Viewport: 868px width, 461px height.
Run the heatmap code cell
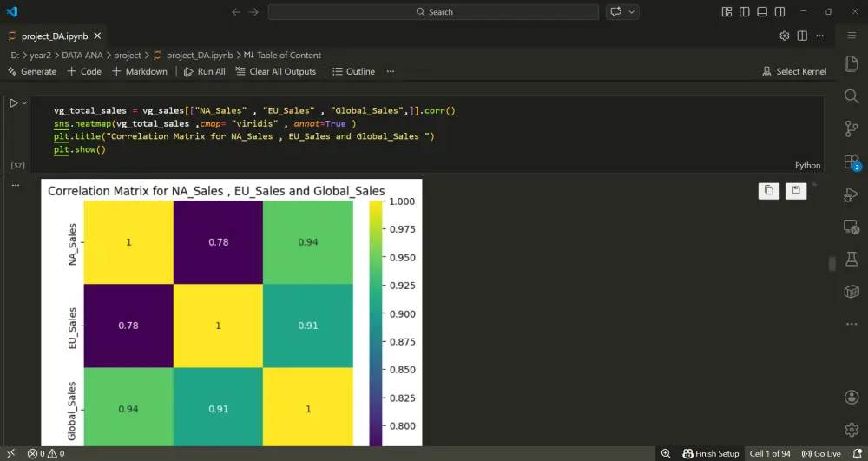click(x=14, y=103)
